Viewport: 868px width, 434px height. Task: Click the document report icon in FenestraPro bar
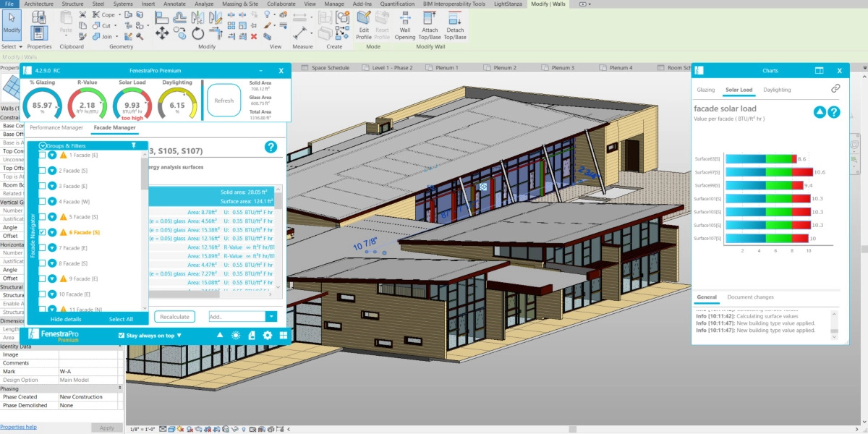pyautogui.click(x=252, y=335)
